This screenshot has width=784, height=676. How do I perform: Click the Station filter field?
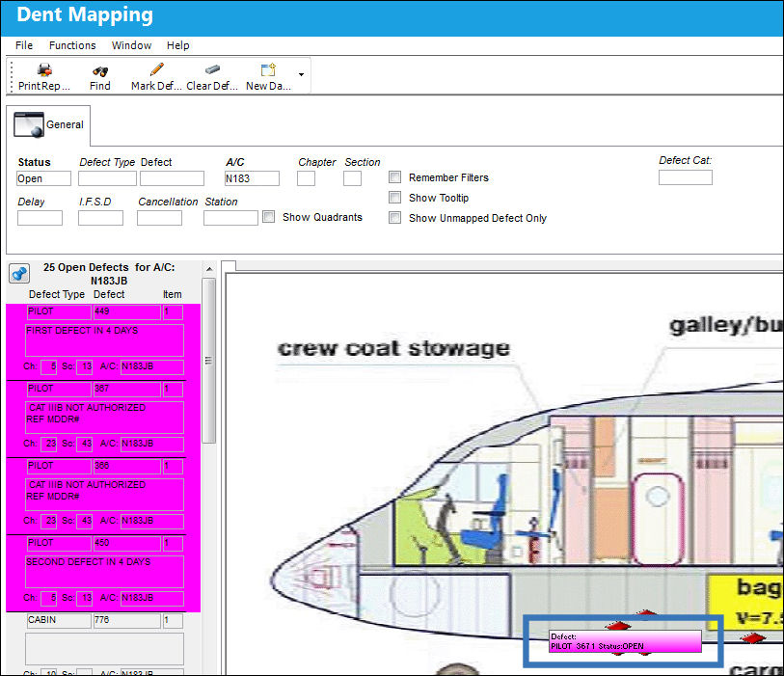(x=230, y=218)
